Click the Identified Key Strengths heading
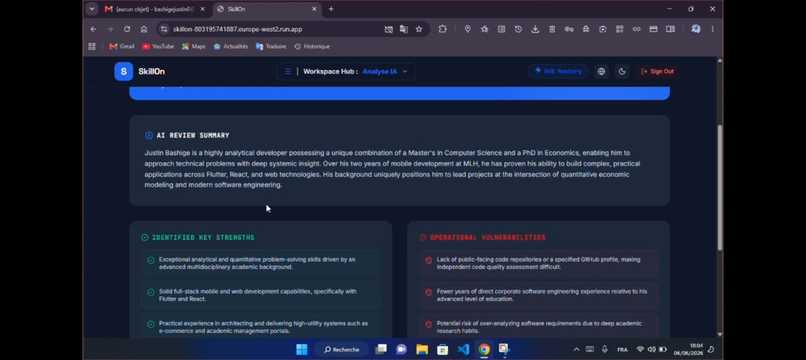806x360 pixels. tap(203, 238)
